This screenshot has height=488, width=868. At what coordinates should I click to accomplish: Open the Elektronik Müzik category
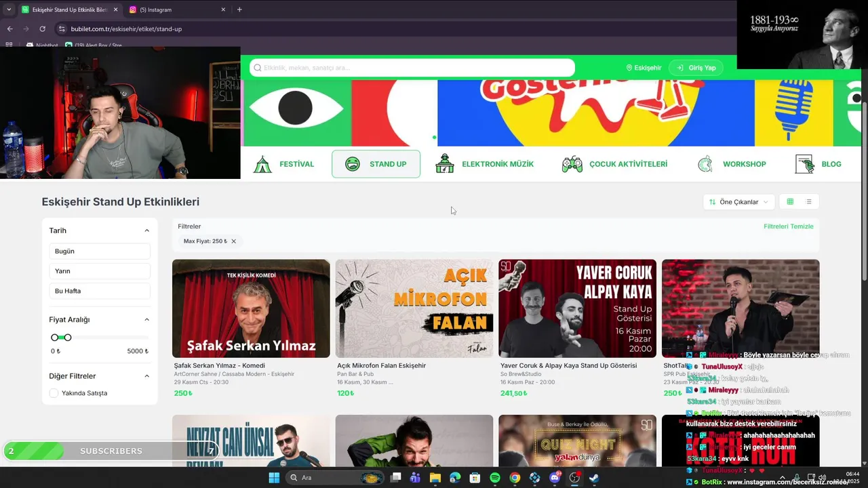[x=484, y=164]
